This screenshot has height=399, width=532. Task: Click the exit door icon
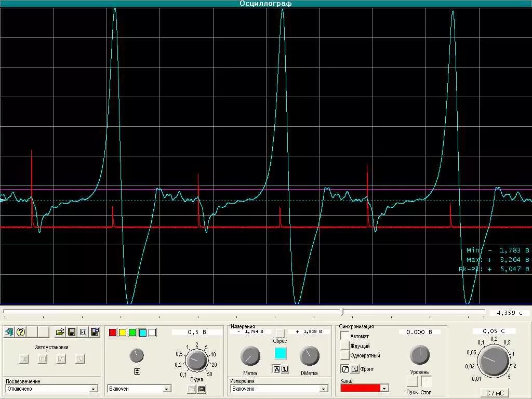(9, 332)
